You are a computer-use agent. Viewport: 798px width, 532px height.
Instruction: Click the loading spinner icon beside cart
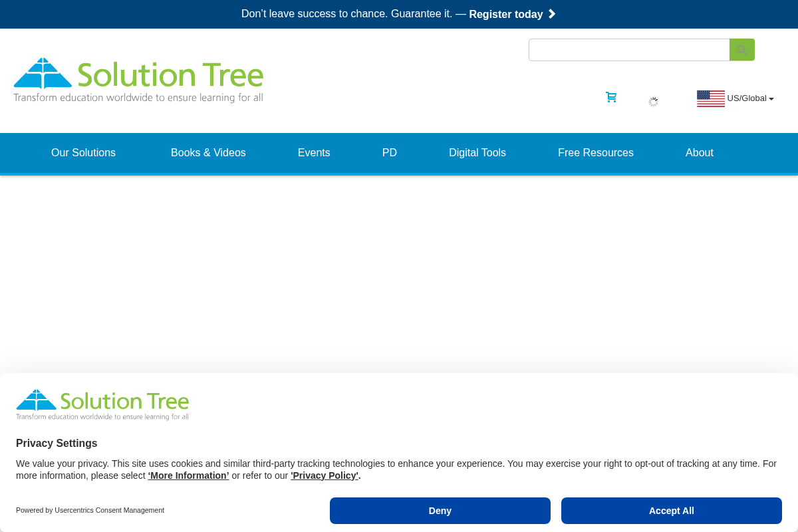(x=653, y=102)
